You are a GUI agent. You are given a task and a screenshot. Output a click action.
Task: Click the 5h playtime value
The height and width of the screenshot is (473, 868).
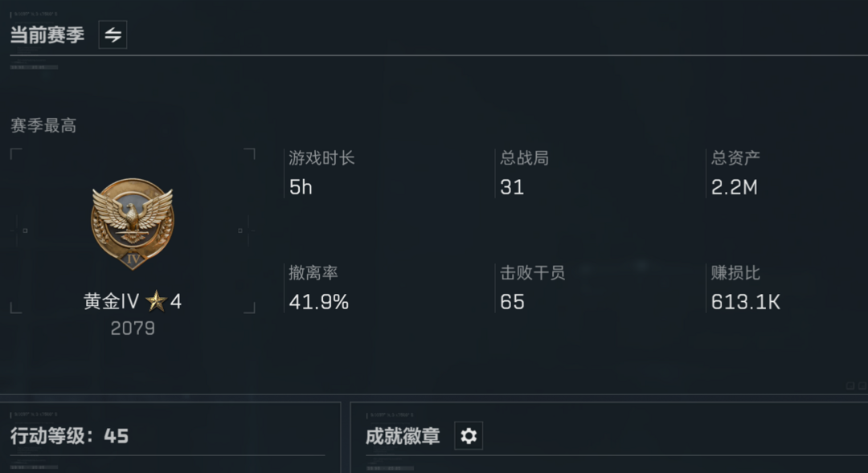pyautogui.click(x=301, y=188)
